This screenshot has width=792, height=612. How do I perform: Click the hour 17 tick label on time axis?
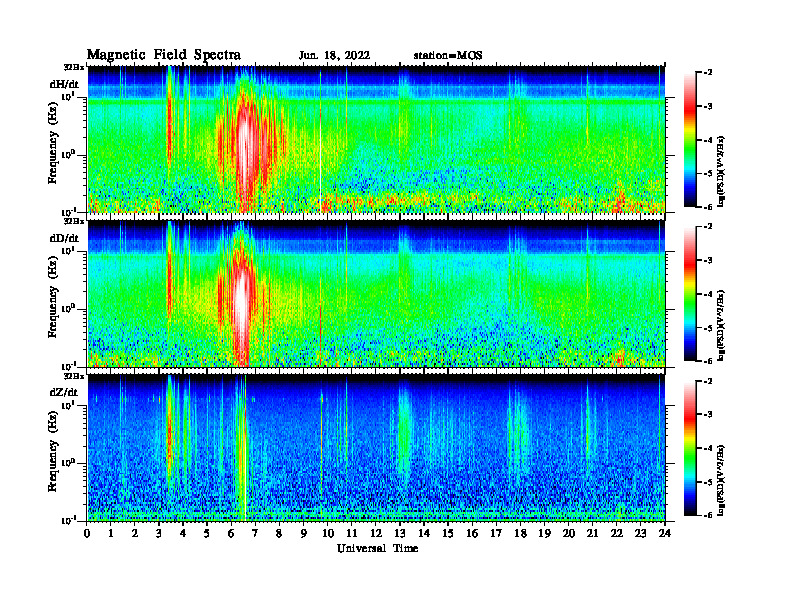[496, 534]
